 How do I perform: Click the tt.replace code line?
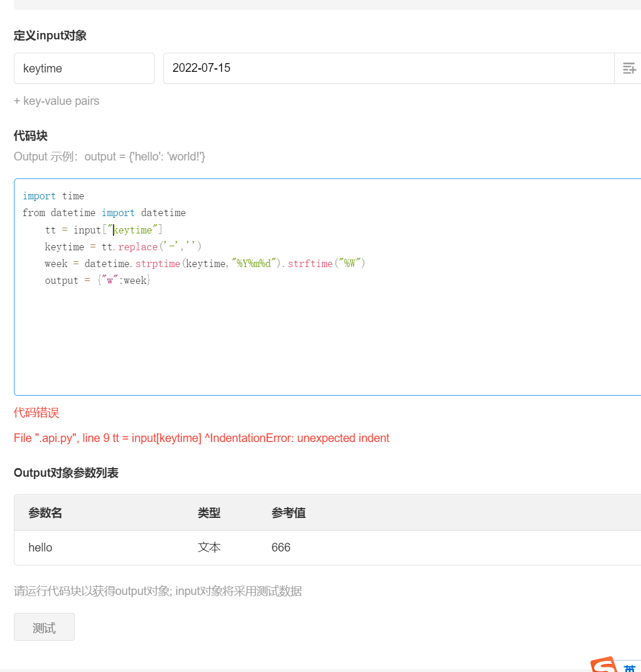point(123,247)
